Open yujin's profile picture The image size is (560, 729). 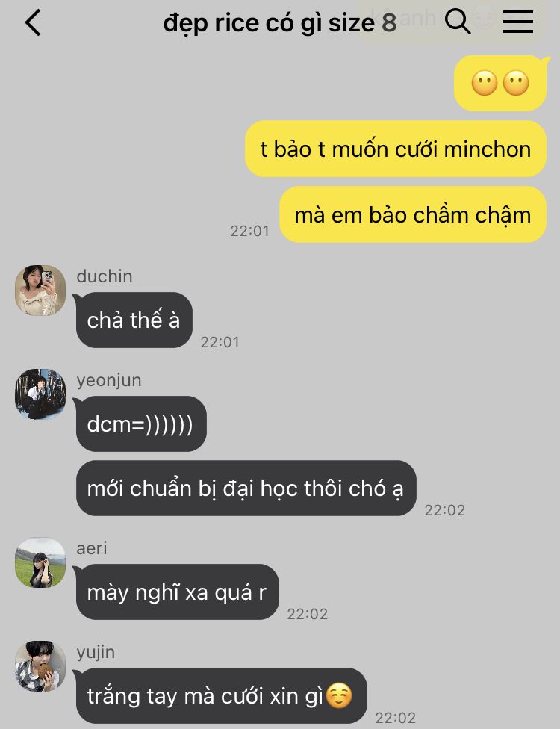click(40, 666)
